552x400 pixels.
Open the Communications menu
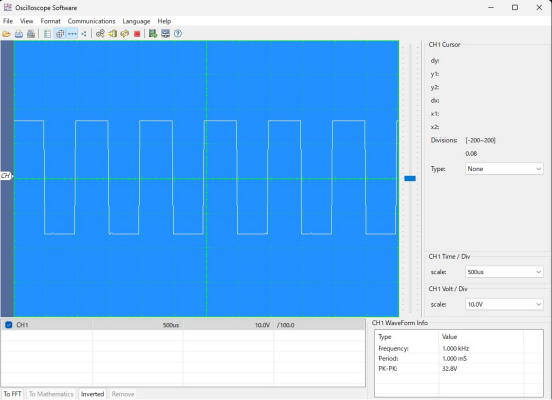[x=92, y=21]
